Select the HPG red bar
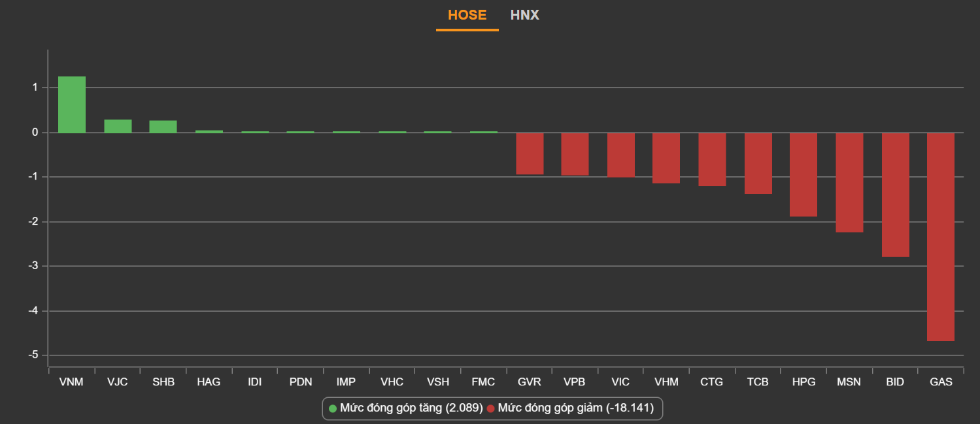This screenshot has height=424, width=980. tap(803, 174)
